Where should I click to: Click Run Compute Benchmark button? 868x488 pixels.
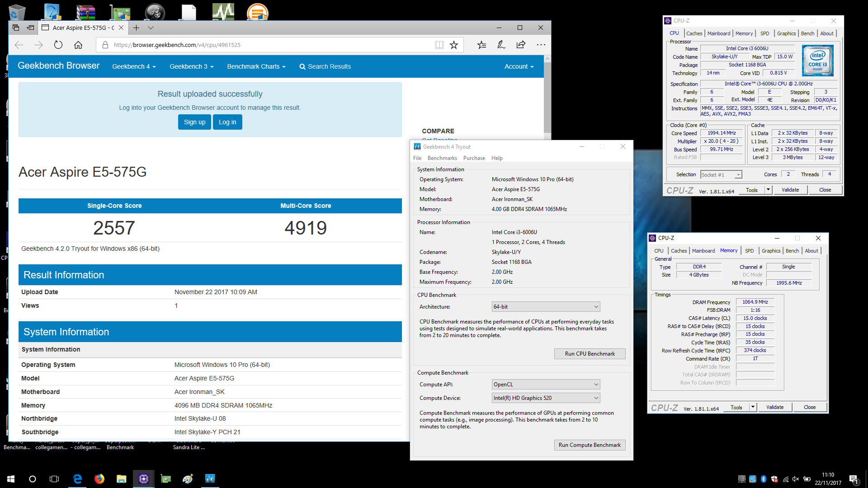point(590,445)
